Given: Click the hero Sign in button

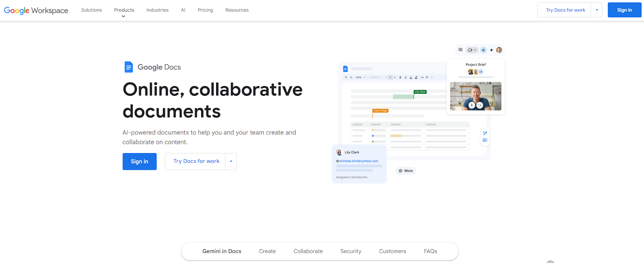Looking at the screenshot, I should click(x=140, y=162).
